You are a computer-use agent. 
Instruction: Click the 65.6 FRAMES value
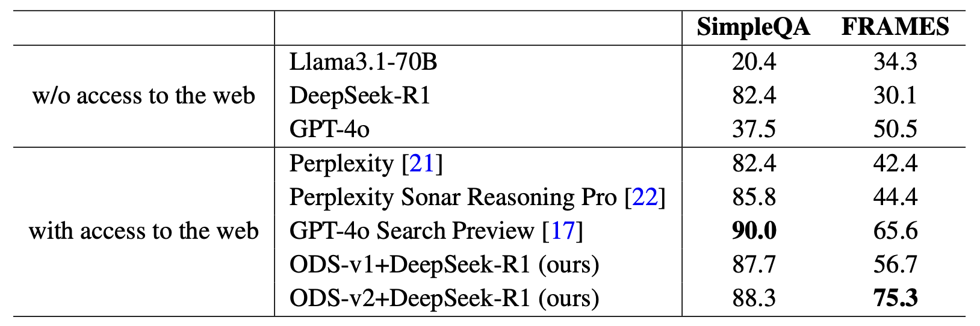tap(895, 231)
